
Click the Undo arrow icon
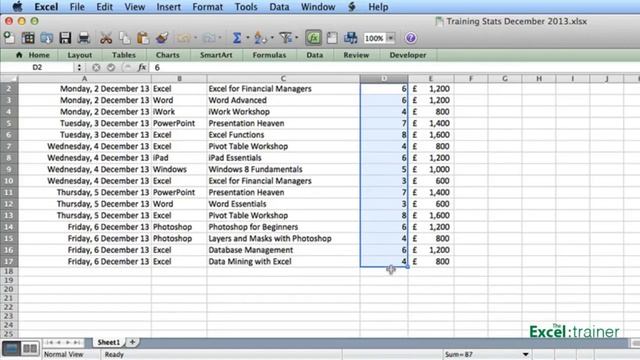coord(183,38)
